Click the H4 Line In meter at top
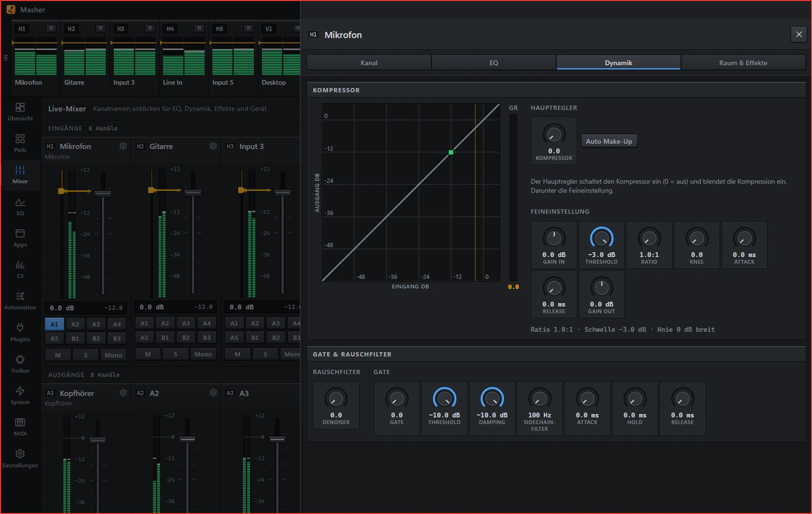The width and height of the screenshot is (812, 514). 183,56
